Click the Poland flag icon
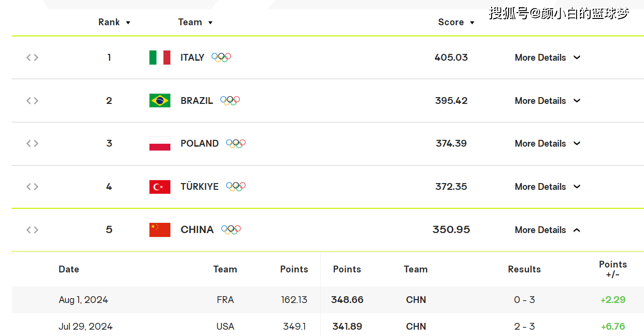The image size is (644, 336). coord(160,144)
